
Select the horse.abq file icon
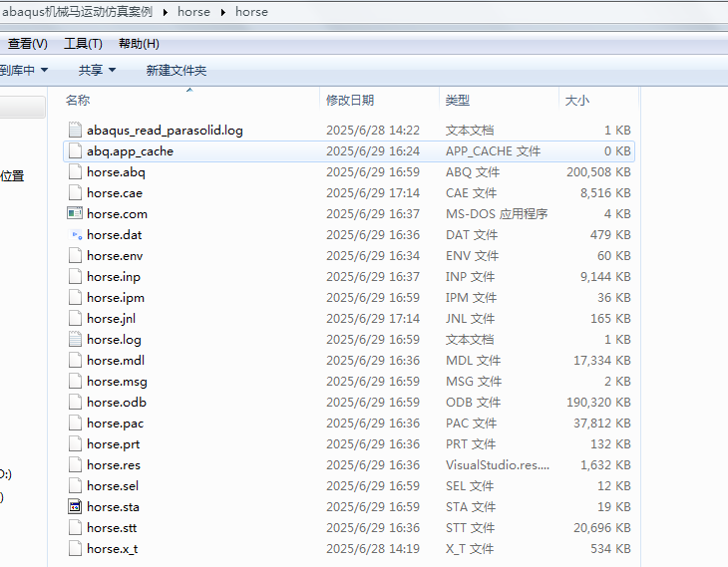tap(75, 171)
